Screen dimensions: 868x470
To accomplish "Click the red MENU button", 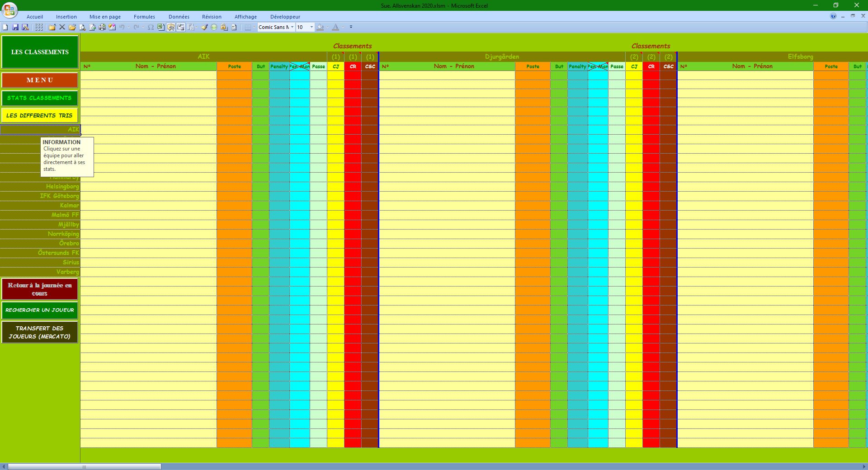I will click(x=40, y=80).
